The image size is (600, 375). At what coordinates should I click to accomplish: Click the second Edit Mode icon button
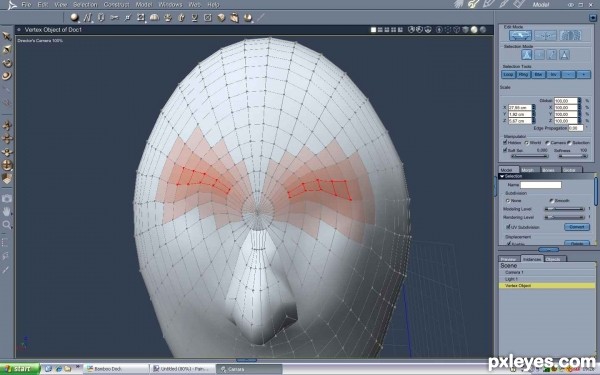click(x=545, y=36)
